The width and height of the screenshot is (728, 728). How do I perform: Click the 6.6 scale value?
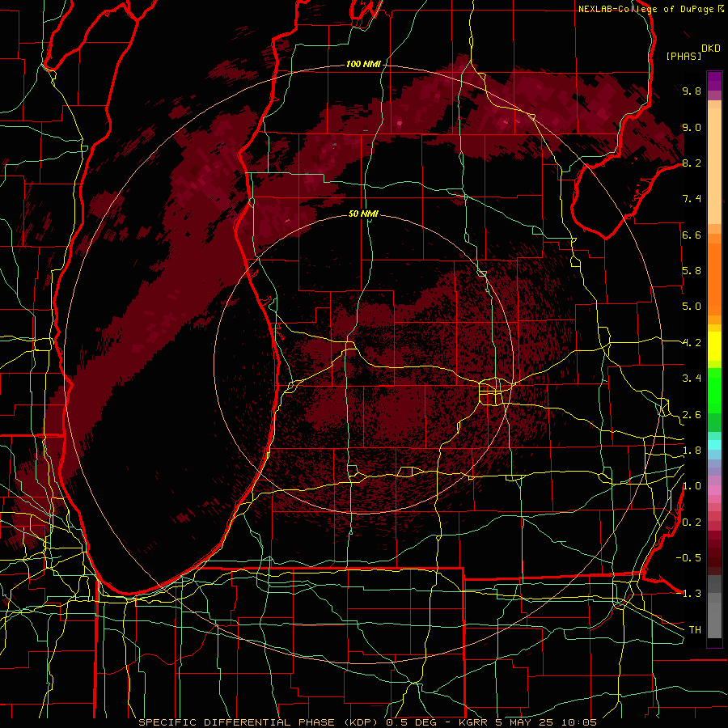click(692, 235)
